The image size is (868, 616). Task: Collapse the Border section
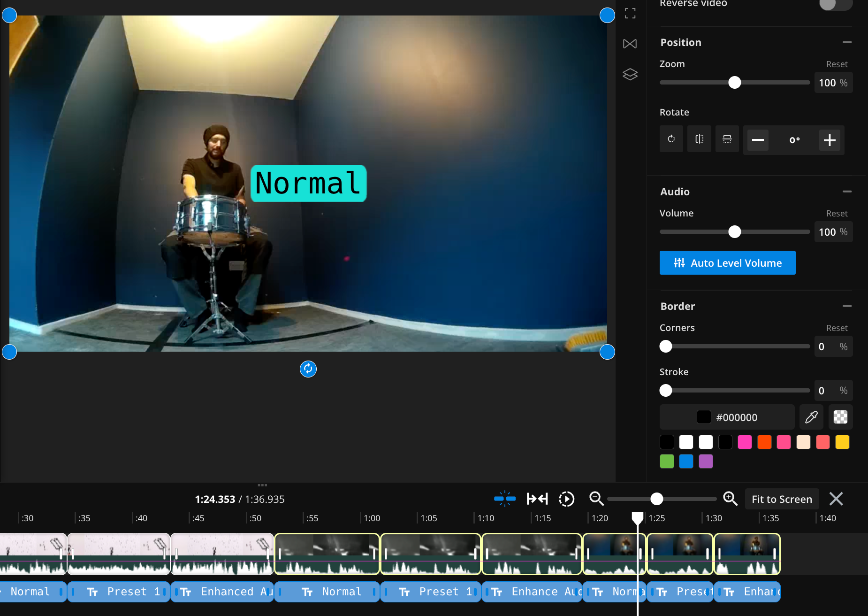click(847, 306)
